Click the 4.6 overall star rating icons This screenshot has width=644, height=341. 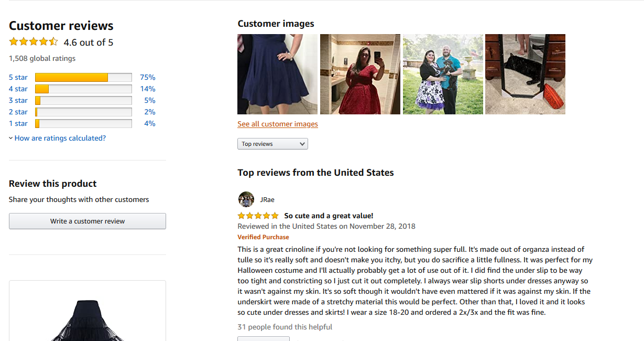tap(34, 42)
